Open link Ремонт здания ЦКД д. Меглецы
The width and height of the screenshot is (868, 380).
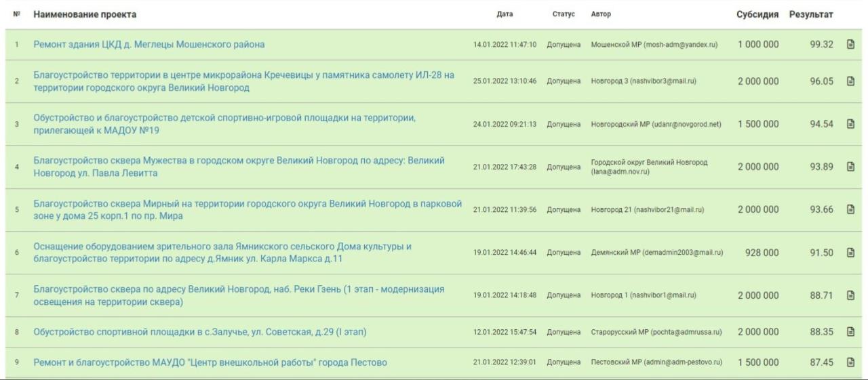coord(149,45)
